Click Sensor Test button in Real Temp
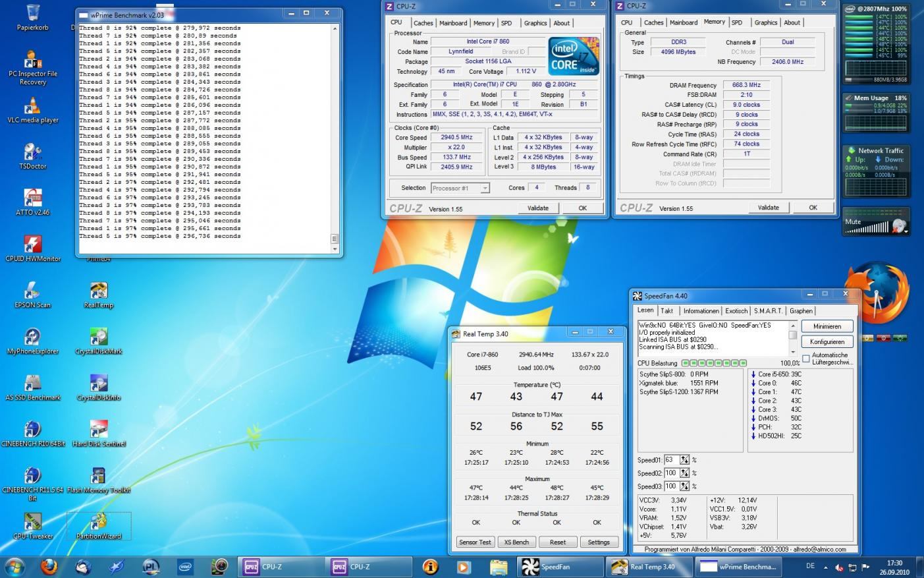The width and height of the screenshot is (924, 578). pyautogui.click(x=476, y=542)
